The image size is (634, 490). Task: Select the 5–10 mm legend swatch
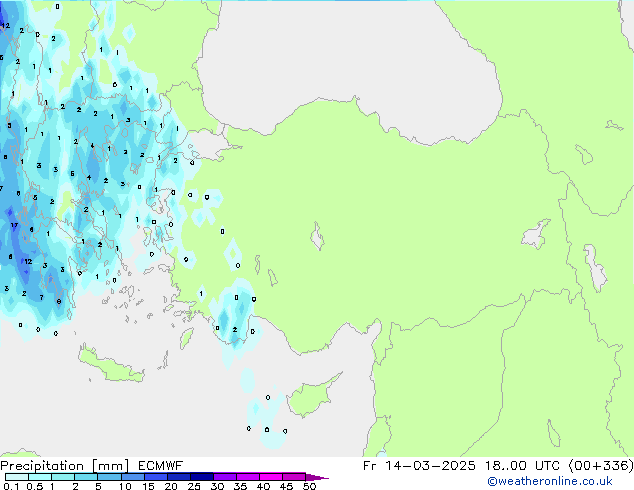click(x=109, y=477)
